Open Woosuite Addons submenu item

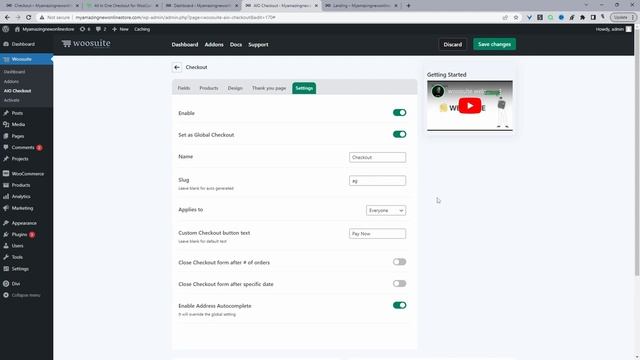tap(11, 82)
